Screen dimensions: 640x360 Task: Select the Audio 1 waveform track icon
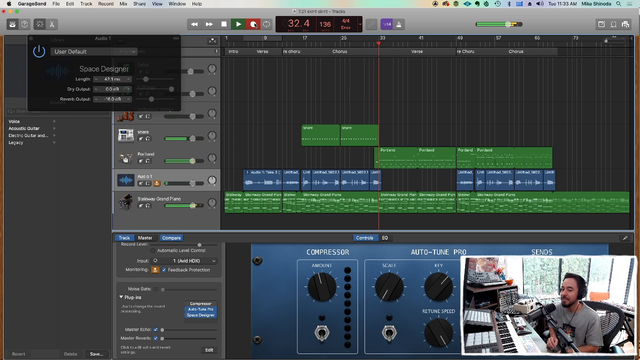[126, 180]
